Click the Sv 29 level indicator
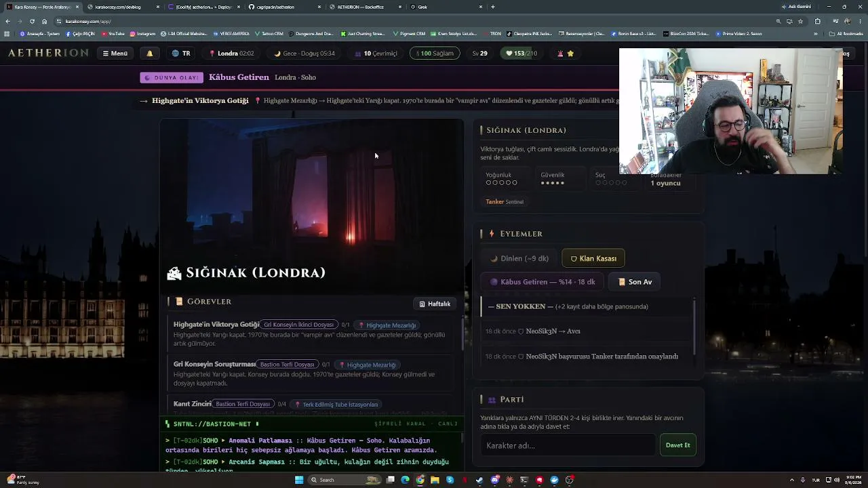868x488 pixels. click(480, 54)
